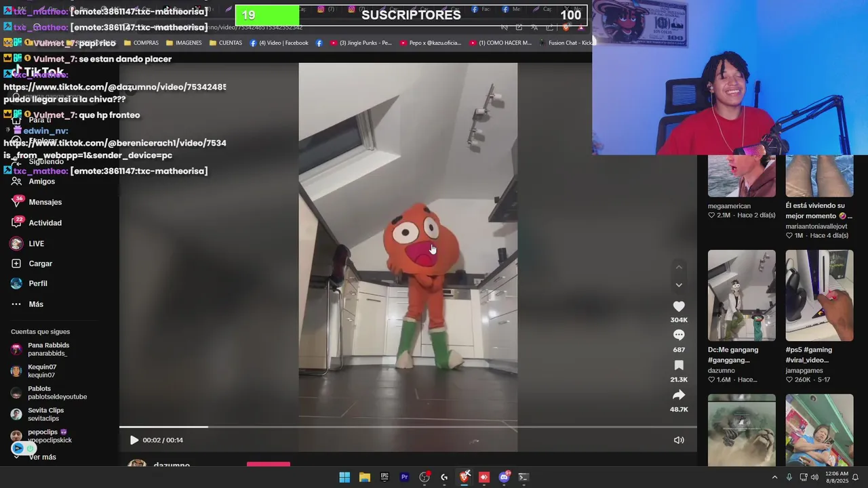Open Kequin07 followed account
Image resolution: width=868 pixels, height=488 pixels.
[41, 371]
